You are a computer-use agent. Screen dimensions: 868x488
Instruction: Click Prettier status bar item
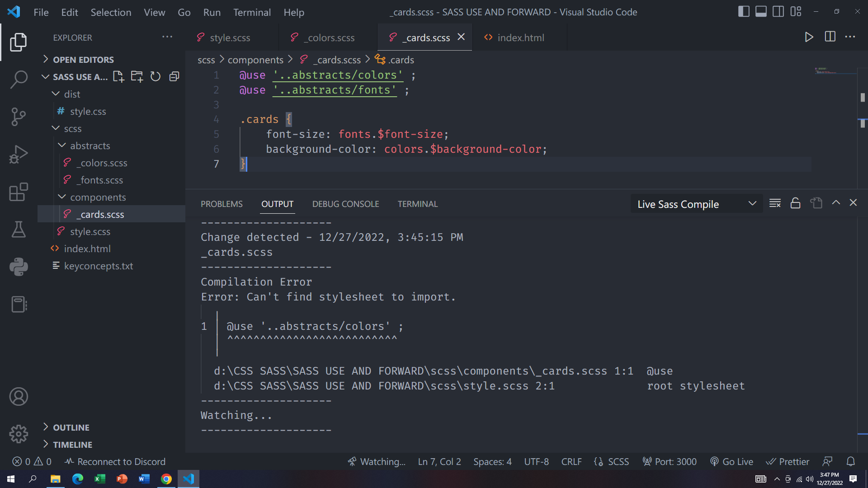(788, 462)
